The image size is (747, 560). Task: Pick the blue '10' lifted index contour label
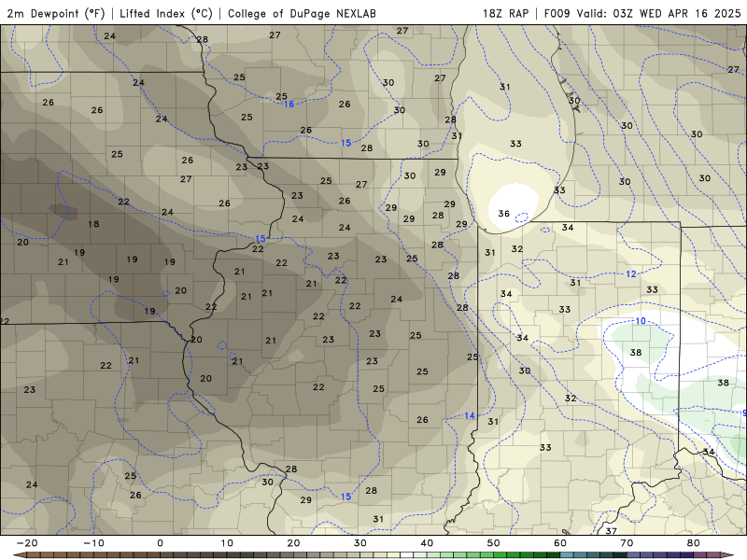click(641, 321)
